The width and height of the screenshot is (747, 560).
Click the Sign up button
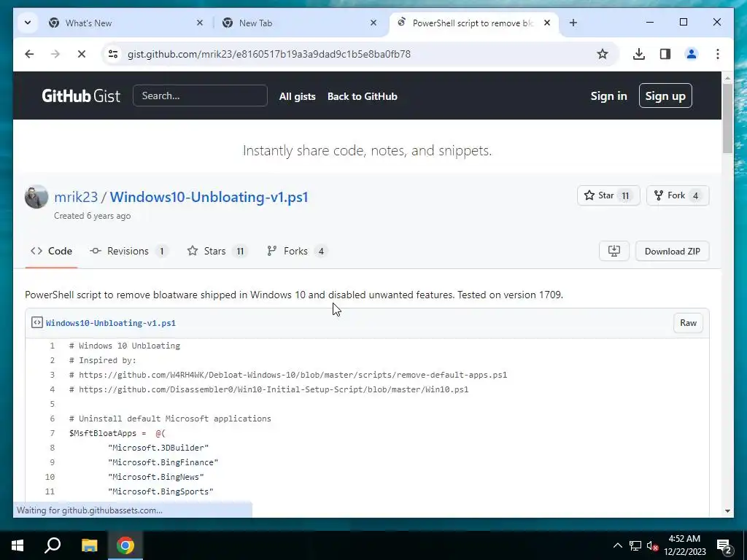coord(665,96)
